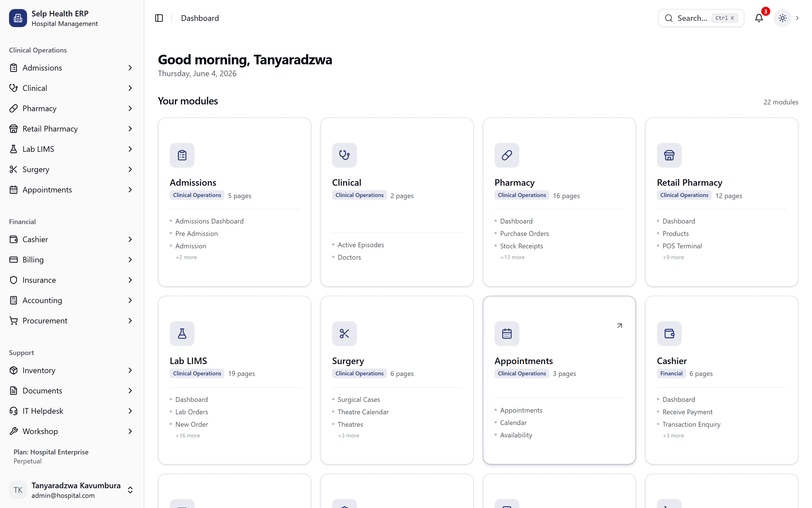Expand the Accounting sidebar chevron
Screen dimensions: 812x508
click(130, 300)
